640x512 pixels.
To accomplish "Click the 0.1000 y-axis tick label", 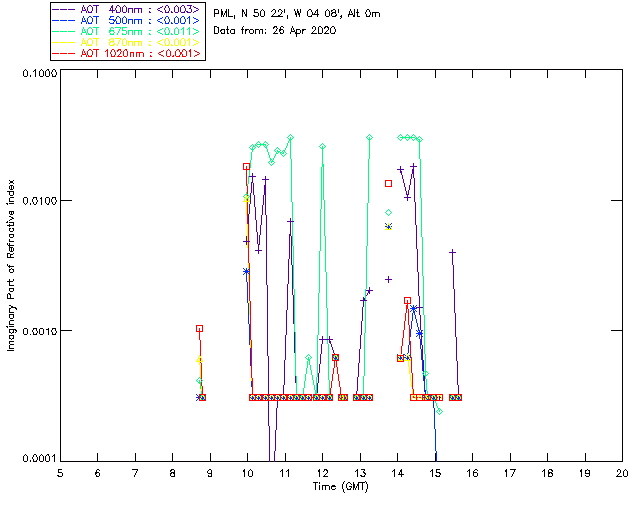I will coord(40,73).
